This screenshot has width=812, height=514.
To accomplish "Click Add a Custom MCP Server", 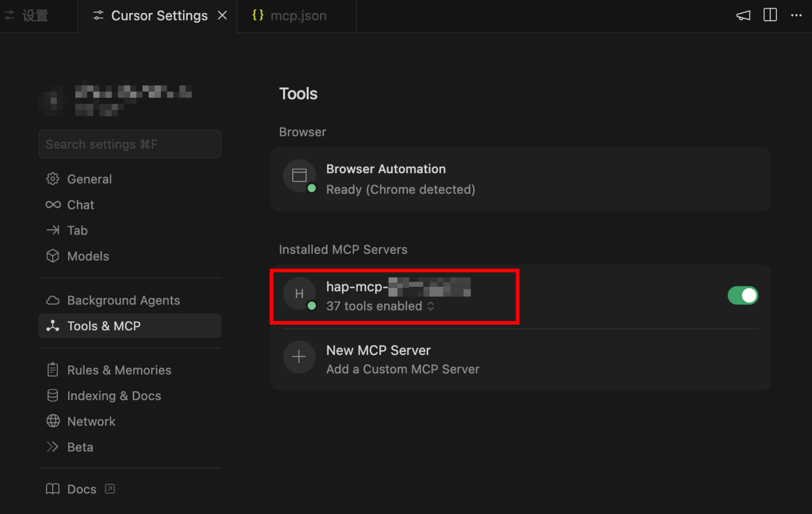I will 402,369.
